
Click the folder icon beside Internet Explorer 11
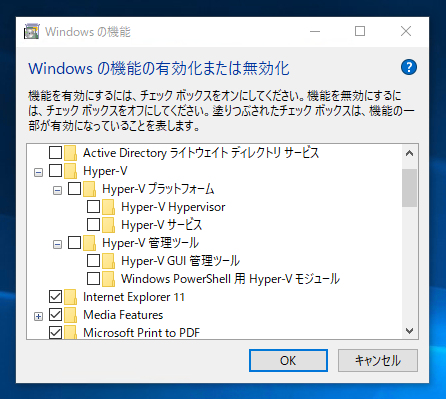pyautogui.click(x=71, y=297)
